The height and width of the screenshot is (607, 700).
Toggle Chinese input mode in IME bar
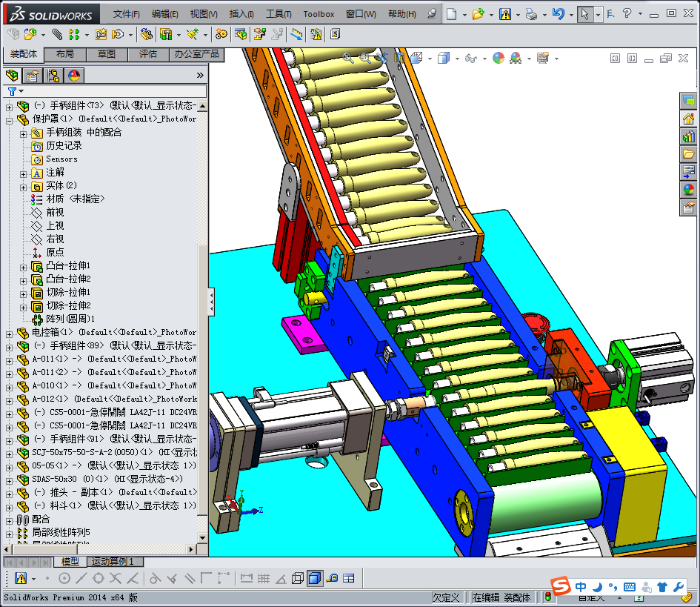(x=580, y=587)
